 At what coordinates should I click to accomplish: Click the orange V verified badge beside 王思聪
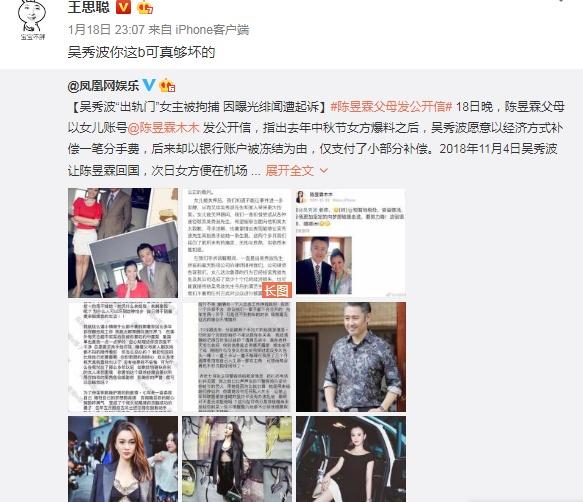123,7
